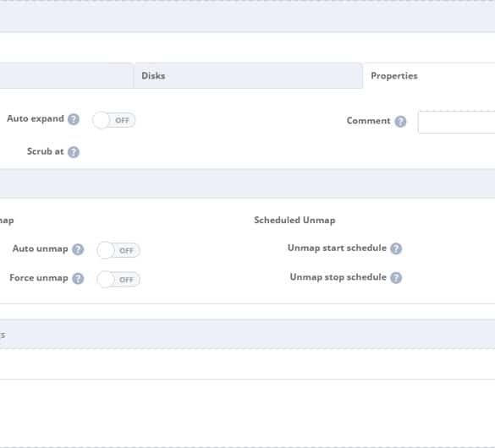Enable the Auto unmap switch
The height and width of the screenshot is (448, 495).
pyautogui.click(x=118, y=250)
